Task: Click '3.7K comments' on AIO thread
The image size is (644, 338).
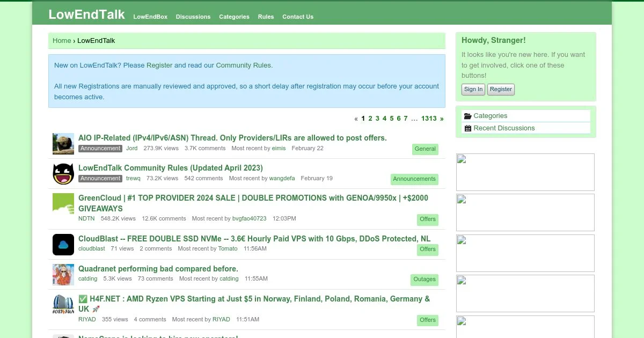Action: tap(205, 149)
